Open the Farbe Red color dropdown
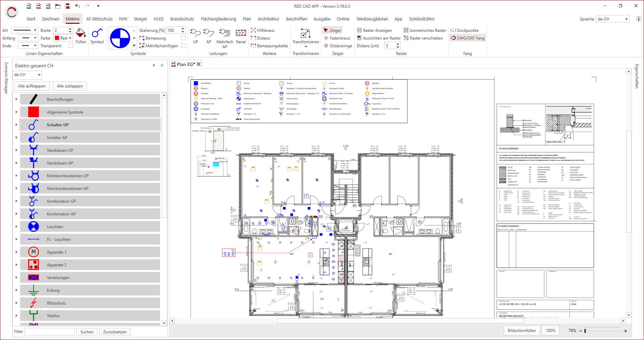644x340 pixels. pos(63,38)
